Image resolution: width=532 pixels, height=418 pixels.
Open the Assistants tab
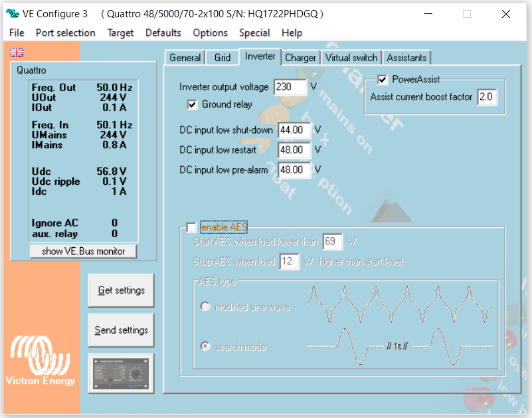tap(406, 58)
